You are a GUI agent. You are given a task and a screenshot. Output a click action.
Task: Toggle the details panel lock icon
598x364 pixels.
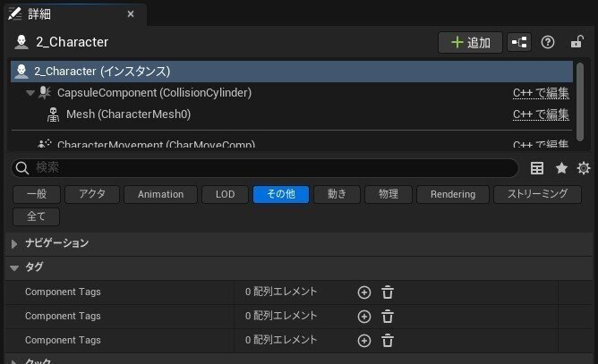click(x=577, y=41)
